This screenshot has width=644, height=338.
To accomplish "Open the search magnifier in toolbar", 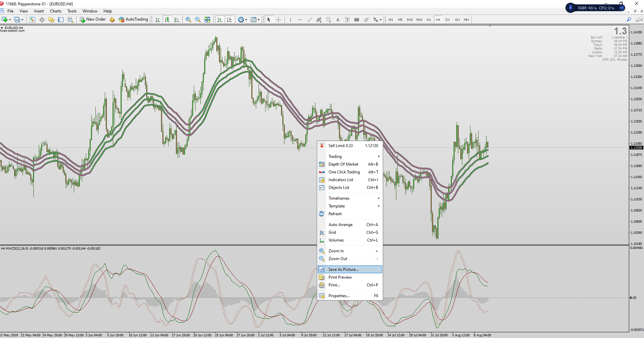I will 629,20.
